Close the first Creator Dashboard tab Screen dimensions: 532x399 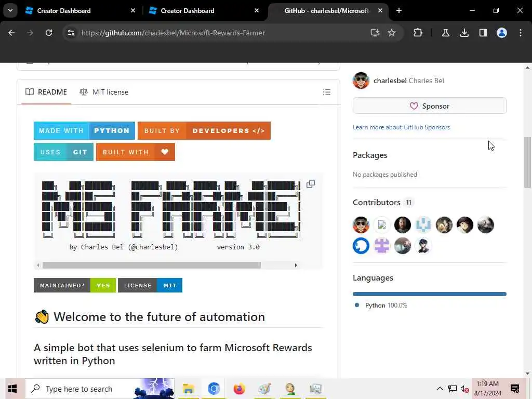point(133,10)
